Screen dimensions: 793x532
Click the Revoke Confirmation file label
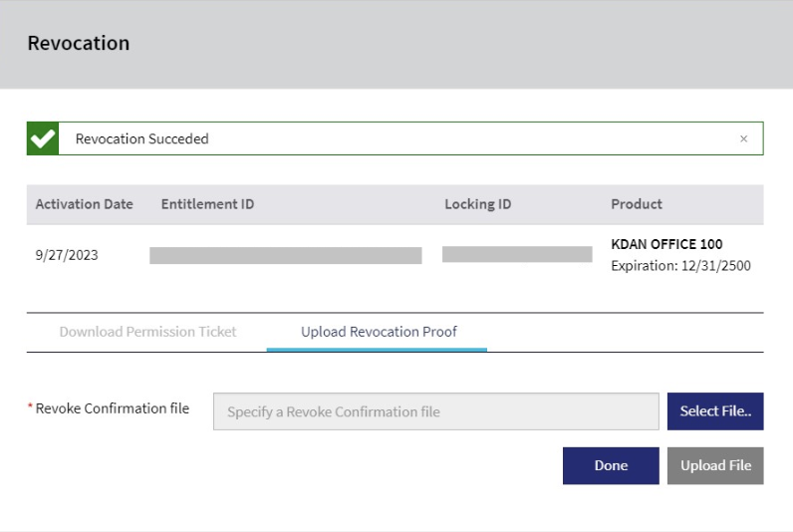tap(113, 408)
